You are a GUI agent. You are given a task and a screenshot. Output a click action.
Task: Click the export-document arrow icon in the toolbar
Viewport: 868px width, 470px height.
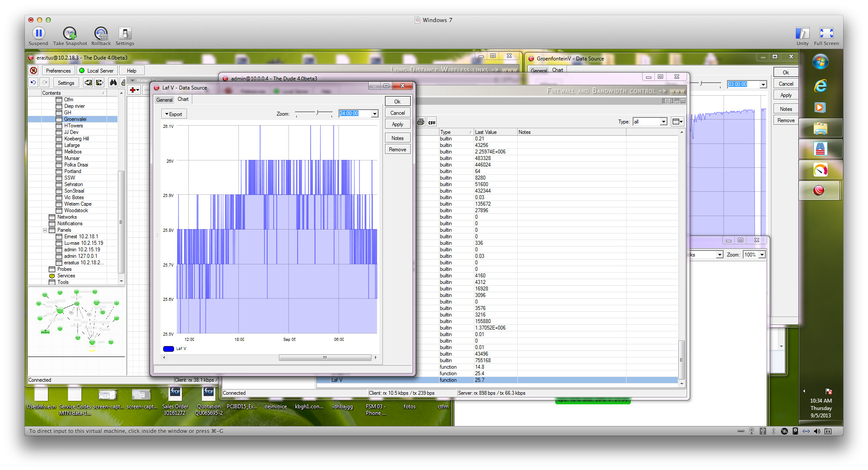100,83
